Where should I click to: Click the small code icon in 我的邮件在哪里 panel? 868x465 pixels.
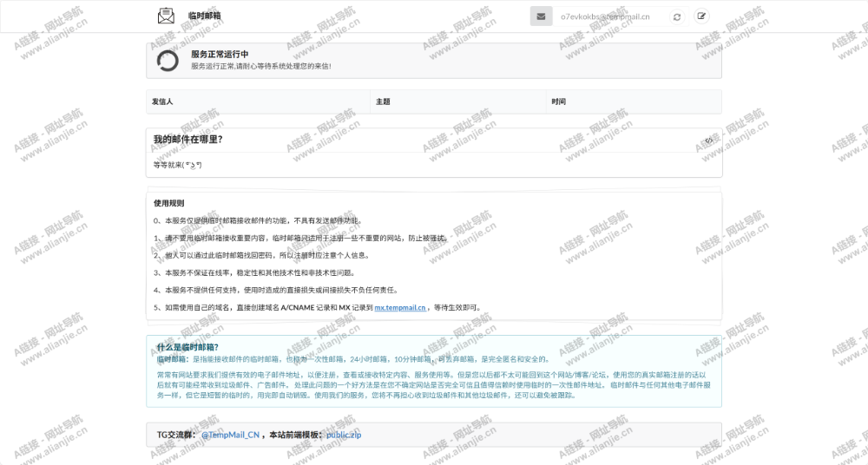(x=709, y=140)
